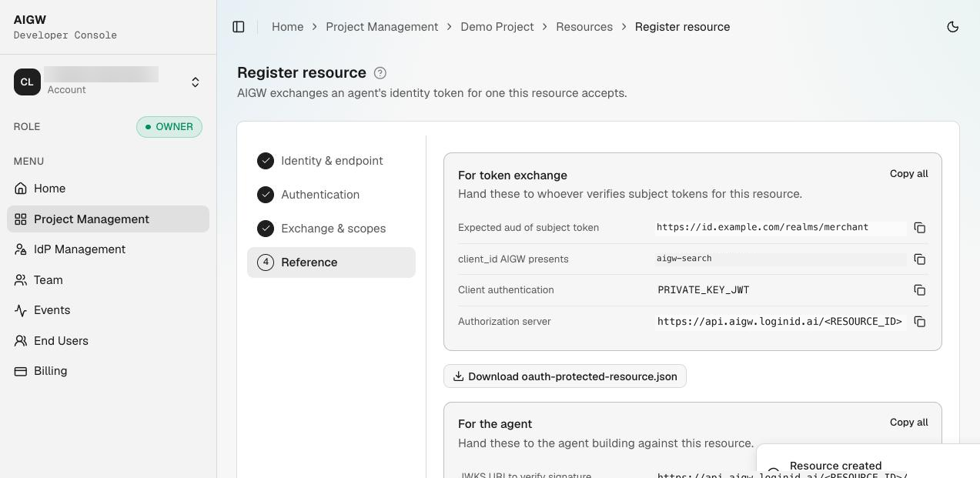980x478 pixels.
Task: Copy the Client authentication value
Action: [x=920, y=290]
